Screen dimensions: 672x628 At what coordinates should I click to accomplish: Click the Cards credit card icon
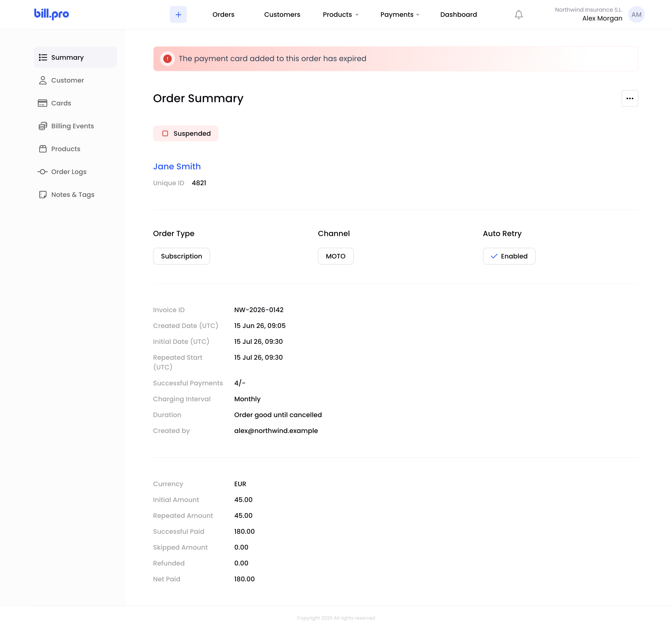(x=43, y=103)
